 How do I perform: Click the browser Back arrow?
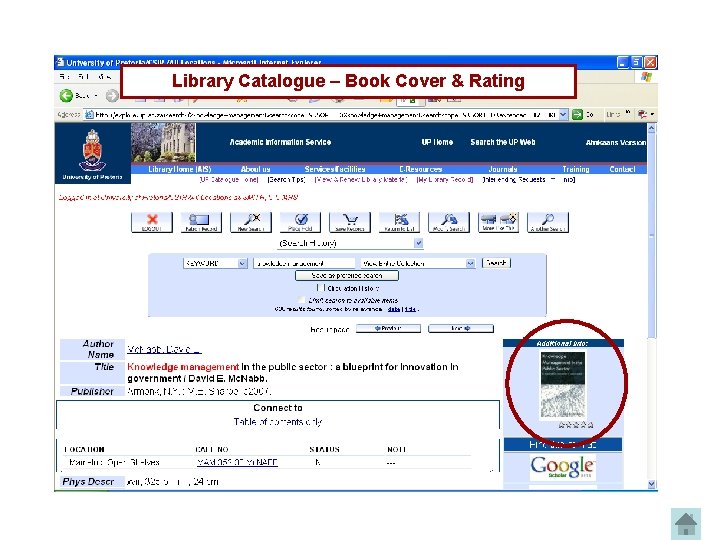pyautogui.click(x=67, y=96)
